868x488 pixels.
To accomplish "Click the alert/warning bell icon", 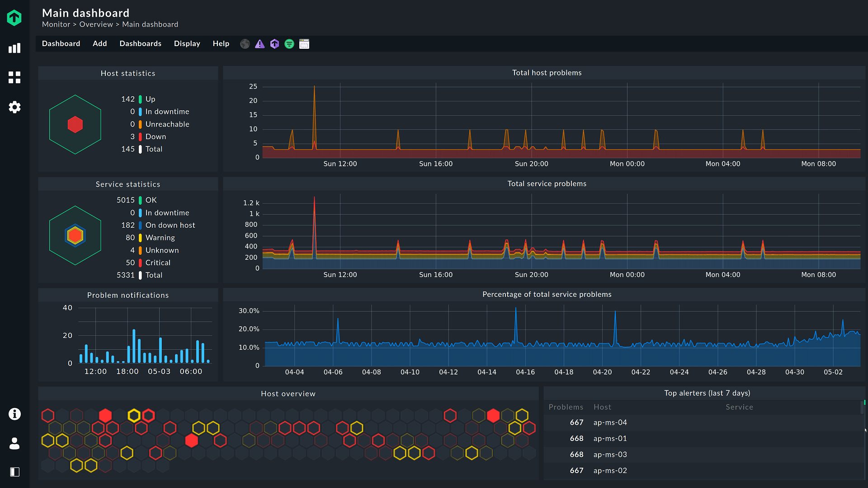I will (x=259, y=44).
